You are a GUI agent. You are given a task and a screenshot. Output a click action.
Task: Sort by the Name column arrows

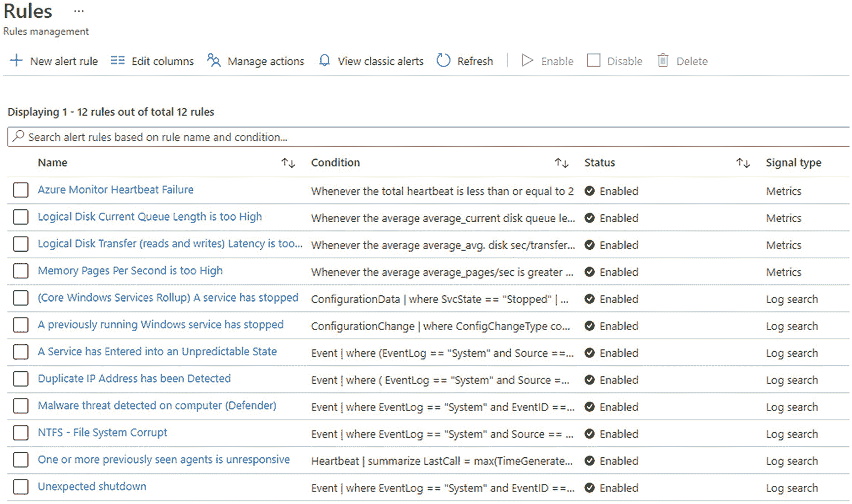pos(288,163)
